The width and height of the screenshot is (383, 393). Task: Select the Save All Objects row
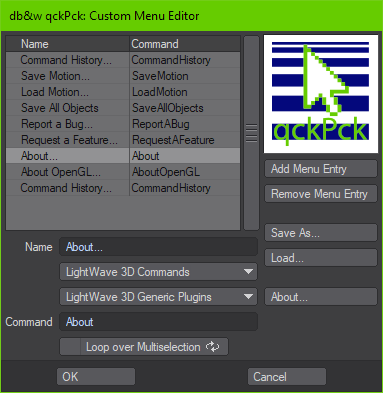123,108
